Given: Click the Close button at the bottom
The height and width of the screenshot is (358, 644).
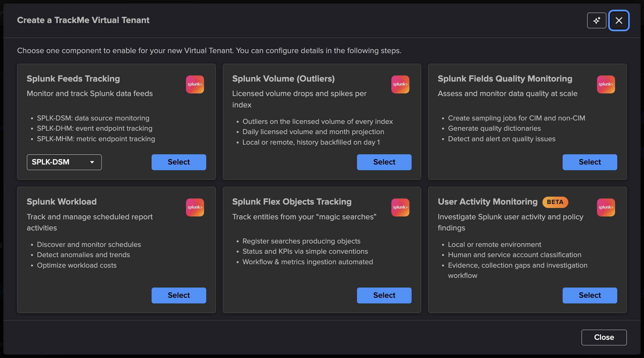Looking at the screenshot, I should click(x=604, y=338).
